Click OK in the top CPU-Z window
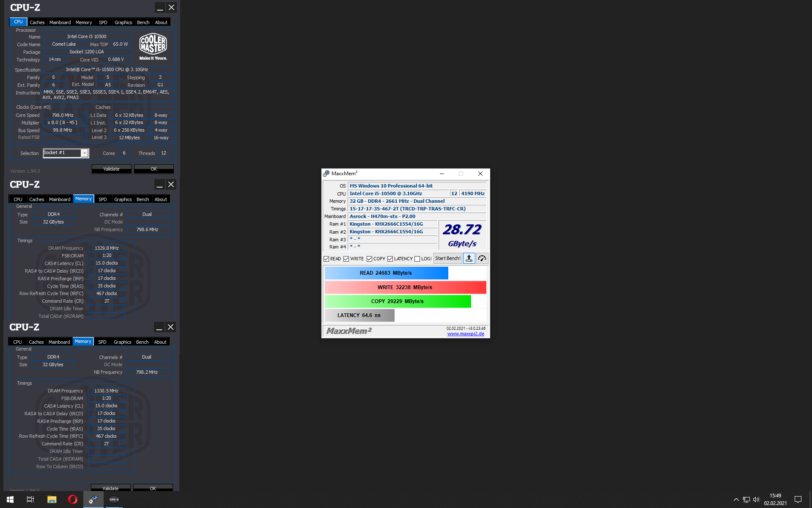Viewport: 812px width, 508px height. click(x=154, y=169)
